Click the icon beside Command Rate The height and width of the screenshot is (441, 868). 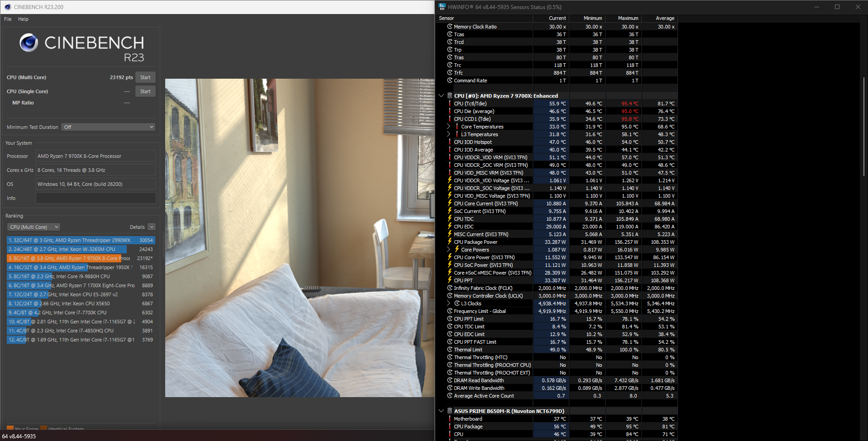tap(450, 81)
